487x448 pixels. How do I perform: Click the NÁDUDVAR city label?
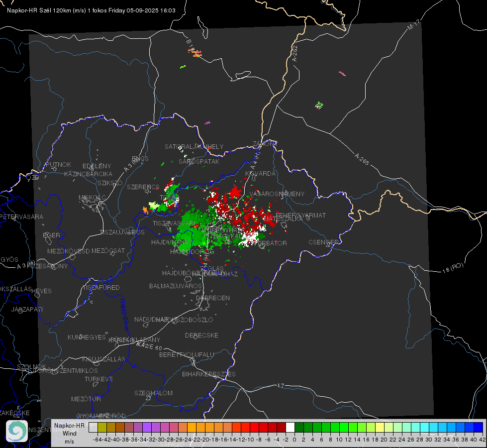pyautogui.click(x=151, y=320)
